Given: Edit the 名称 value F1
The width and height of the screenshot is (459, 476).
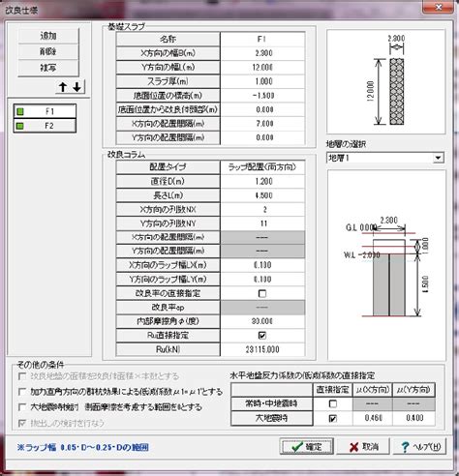Looking at the screenshot, I should [262, 39].
